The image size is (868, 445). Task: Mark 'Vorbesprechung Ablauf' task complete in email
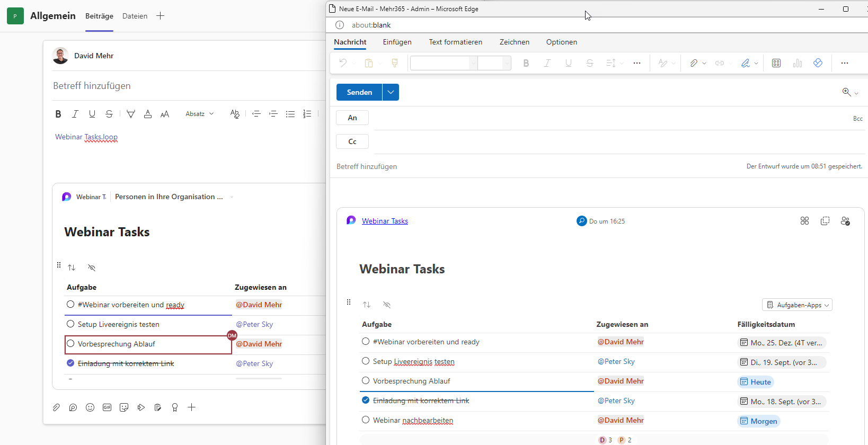(x=366, y=380)
